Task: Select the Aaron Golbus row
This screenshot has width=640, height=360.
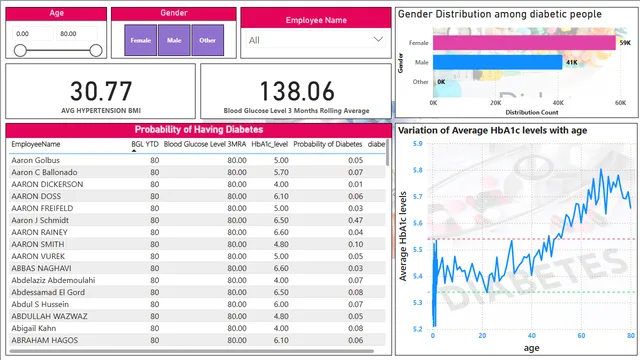Action: [197, 160]
